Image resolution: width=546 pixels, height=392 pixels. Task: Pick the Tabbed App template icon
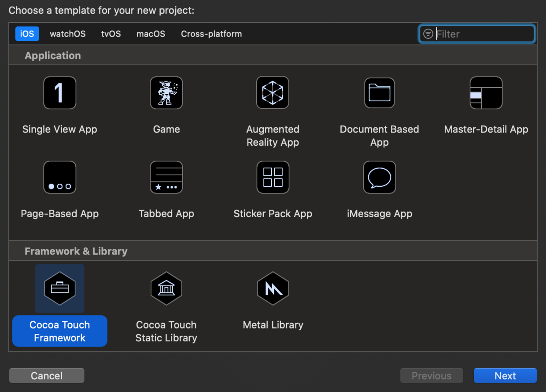(x=166, y=177)
